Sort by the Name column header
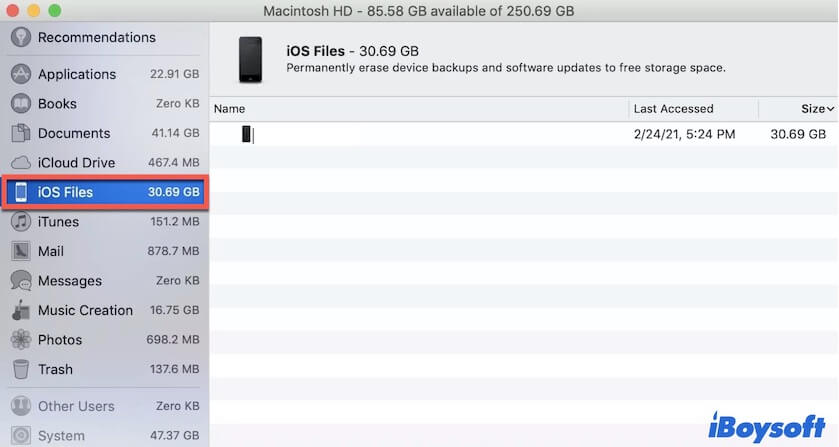839x447 pixels. click(230, 109)
